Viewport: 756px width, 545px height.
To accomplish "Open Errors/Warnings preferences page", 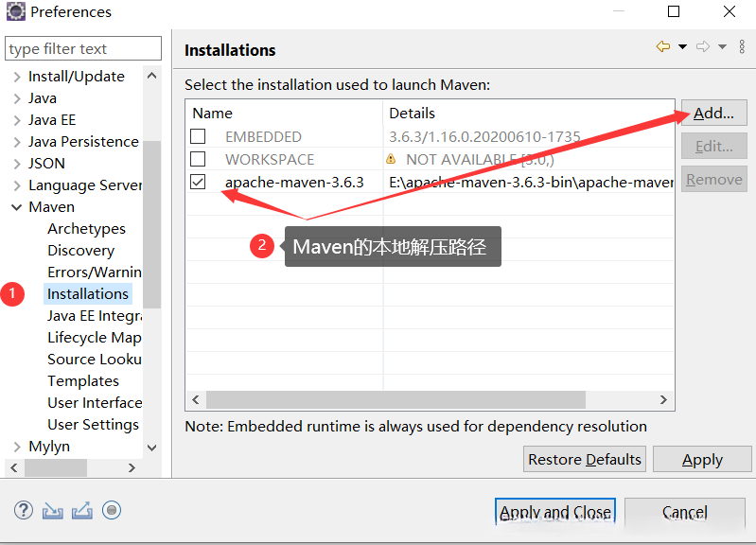I will coord(95,272).
